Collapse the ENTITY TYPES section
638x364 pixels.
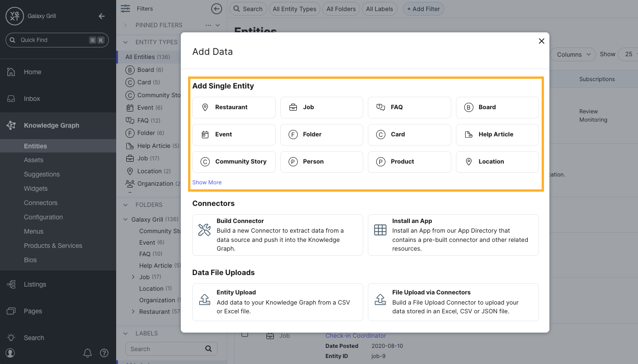tap(125, 42)
